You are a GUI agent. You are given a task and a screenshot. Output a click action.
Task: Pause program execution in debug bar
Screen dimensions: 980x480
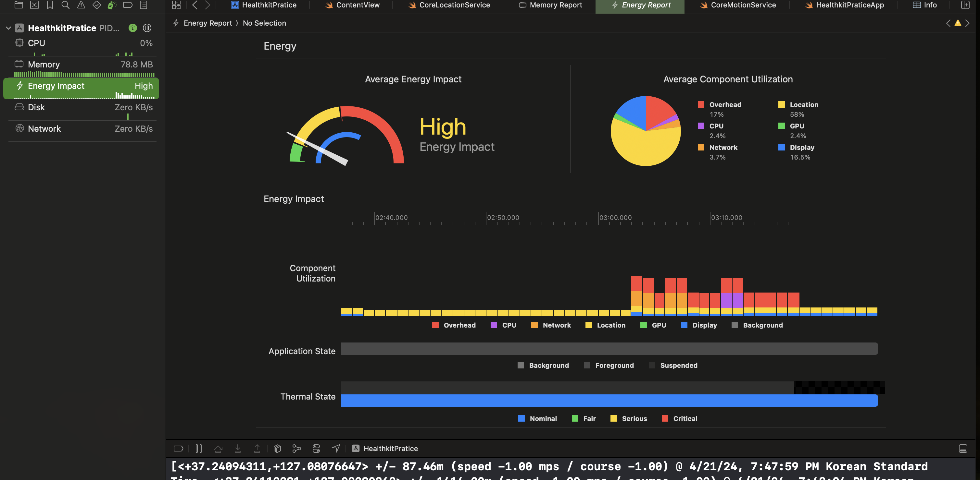[199, 449]
